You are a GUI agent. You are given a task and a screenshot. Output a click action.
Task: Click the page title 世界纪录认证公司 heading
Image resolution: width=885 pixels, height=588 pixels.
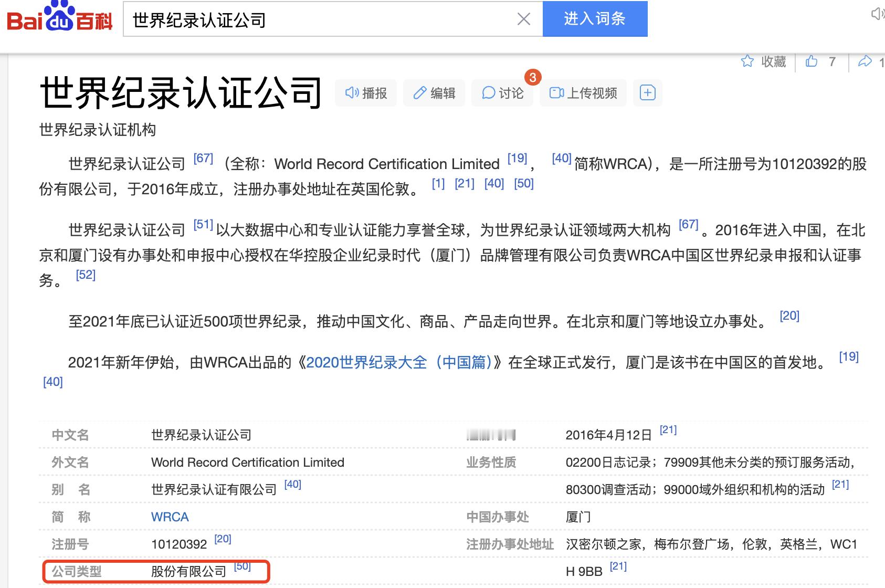click(181, 93)
